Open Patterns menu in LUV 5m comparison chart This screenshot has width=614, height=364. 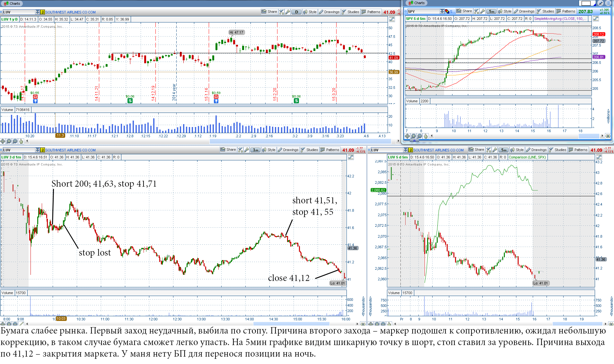tap(578, 150)
